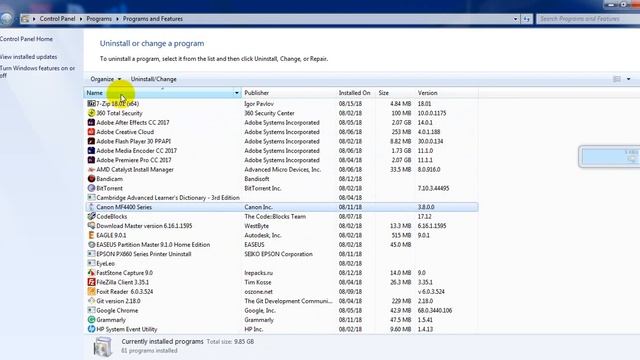
Task: Click the Search Programs and Features field
Action: pyautogui.click(x=588, y=19)
